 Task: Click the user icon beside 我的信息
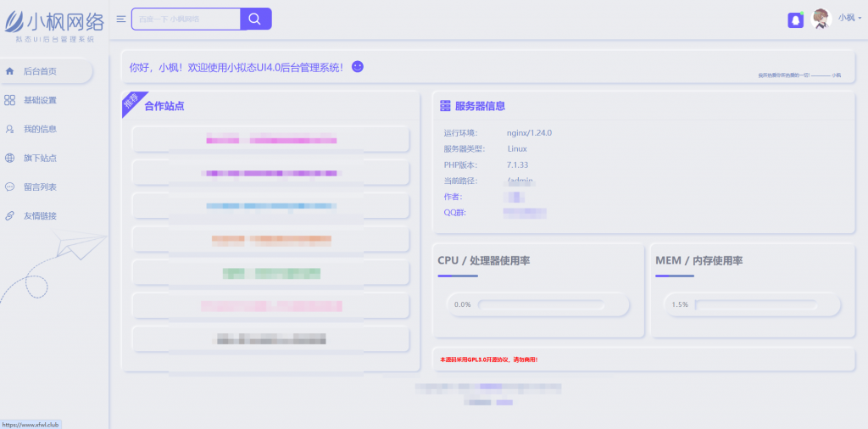tap(9, 129)
